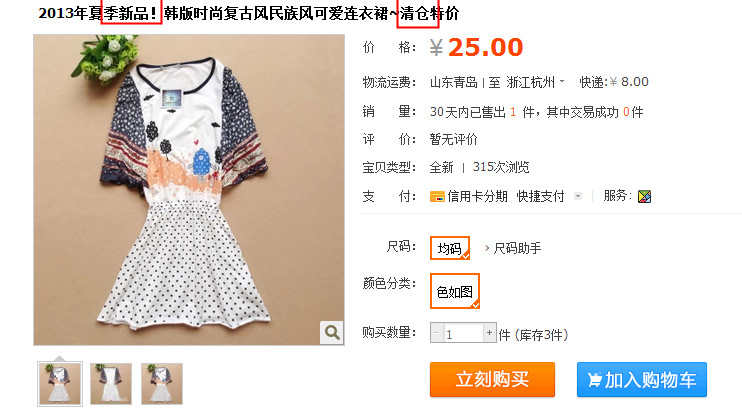Image resolution: width=742 pixels, height=414 pixels.
Task: Expand the payment methods dropdown arrow
Action: (578, 196)
